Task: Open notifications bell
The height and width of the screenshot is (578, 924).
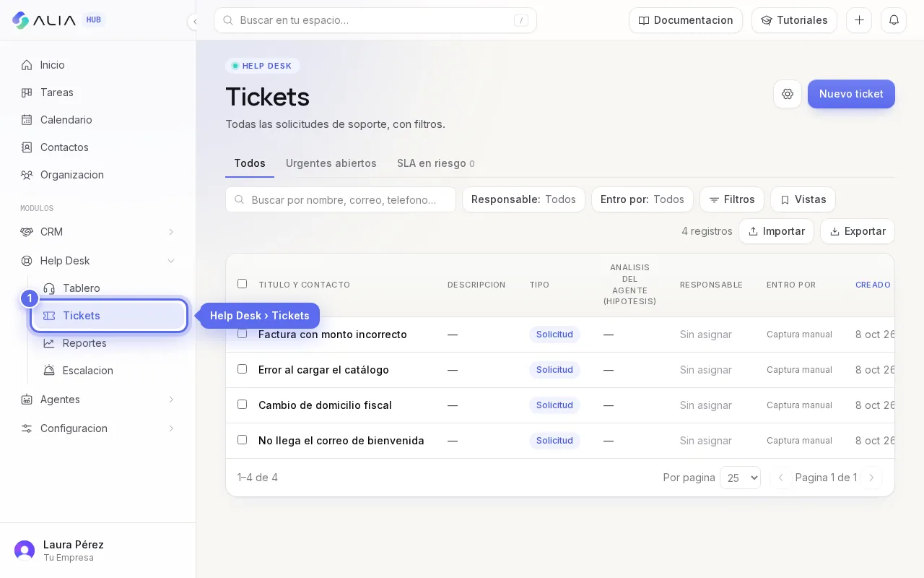Action: click(894, 20)
